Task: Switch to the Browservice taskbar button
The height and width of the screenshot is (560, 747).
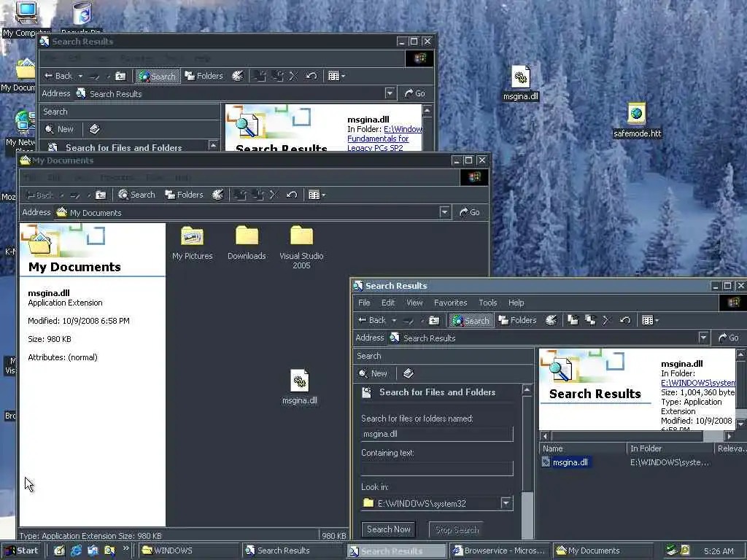Action: coord(499,551)
